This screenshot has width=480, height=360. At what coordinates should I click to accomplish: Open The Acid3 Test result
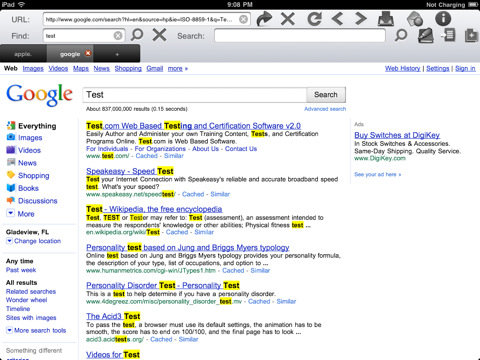tap(113, 316)
